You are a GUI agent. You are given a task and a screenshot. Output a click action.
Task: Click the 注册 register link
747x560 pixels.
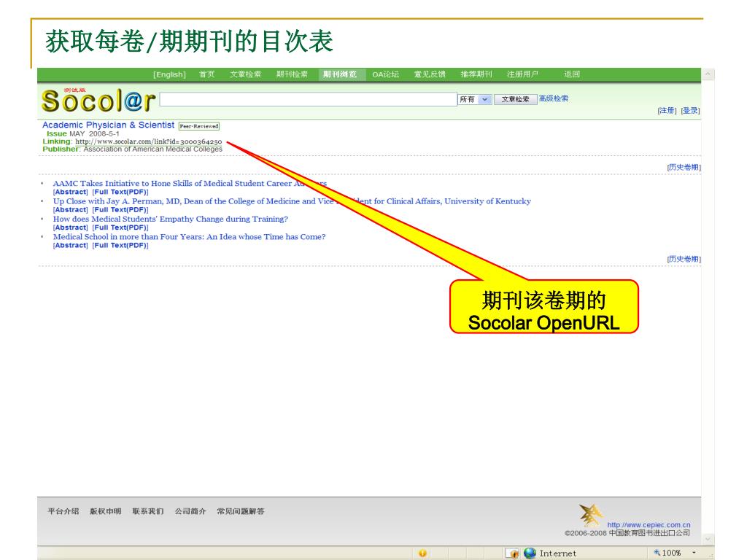667,111
